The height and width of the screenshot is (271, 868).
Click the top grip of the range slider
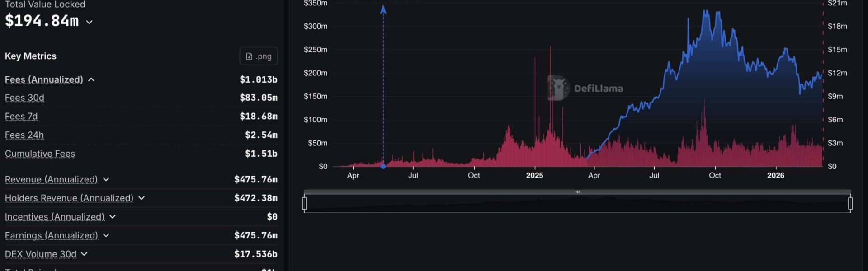(577, 192)
